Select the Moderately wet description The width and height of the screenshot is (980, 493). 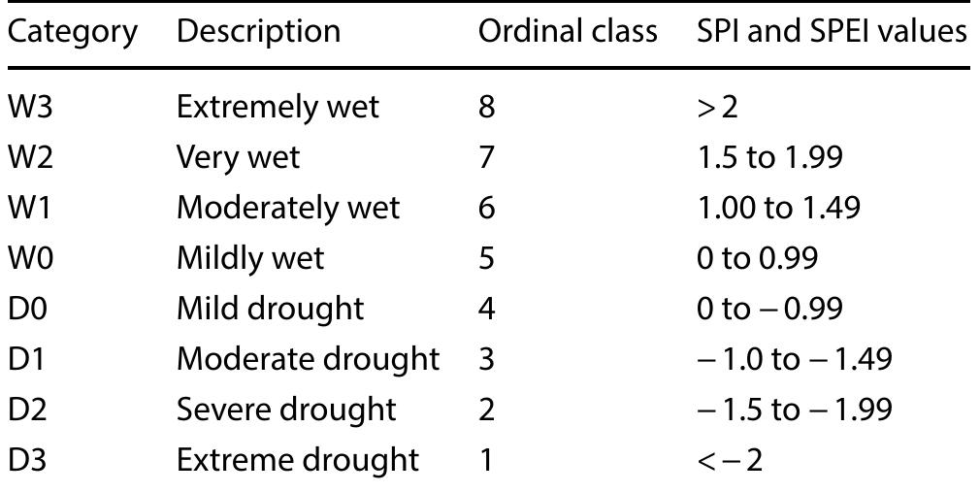point(288,207)
